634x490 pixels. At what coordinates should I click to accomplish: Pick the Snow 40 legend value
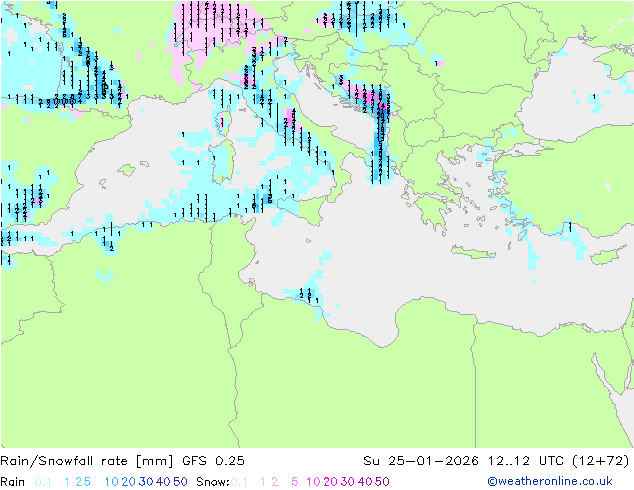[x=365, y=482]
